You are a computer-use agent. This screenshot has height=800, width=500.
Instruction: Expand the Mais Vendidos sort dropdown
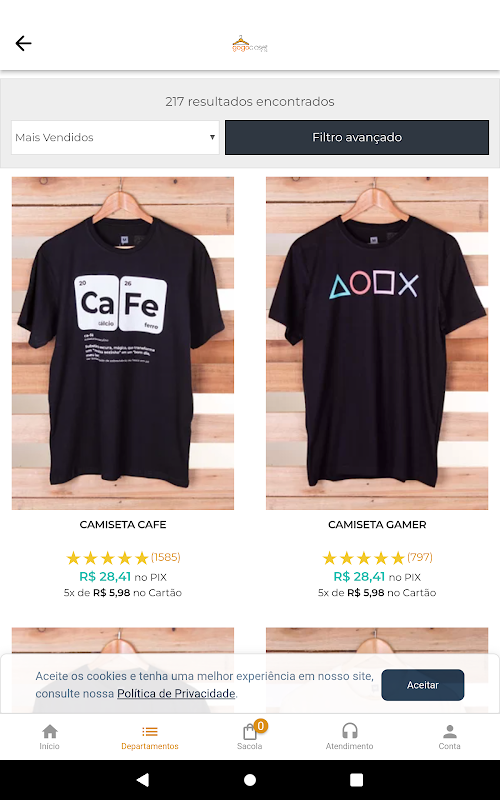(115, 137)
